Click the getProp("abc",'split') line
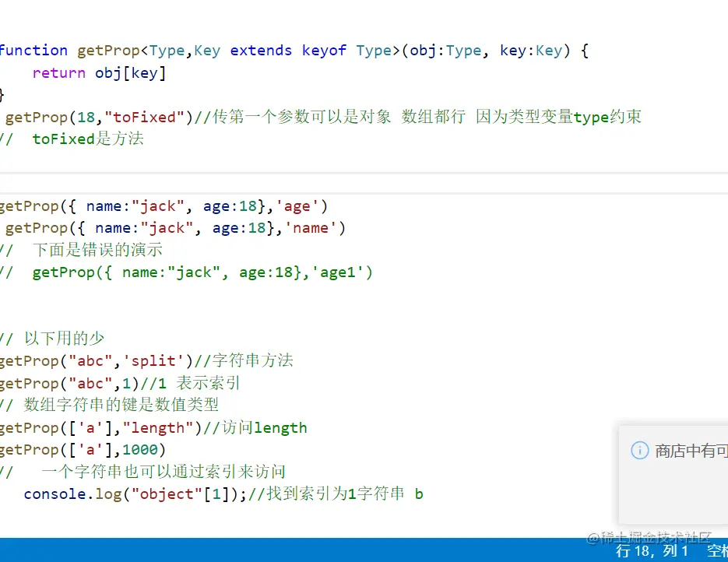 coord(146,360)
